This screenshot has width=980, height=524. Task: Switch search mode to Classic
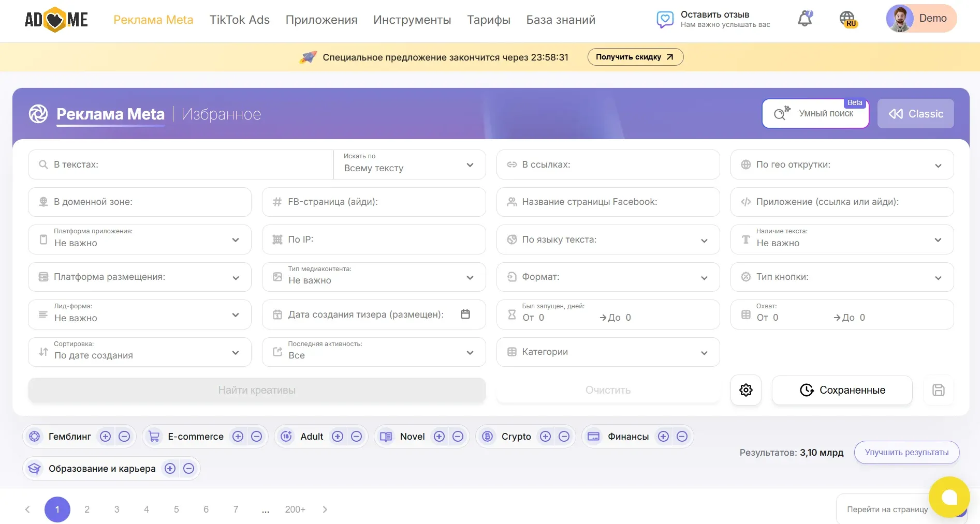coord(916,113)
